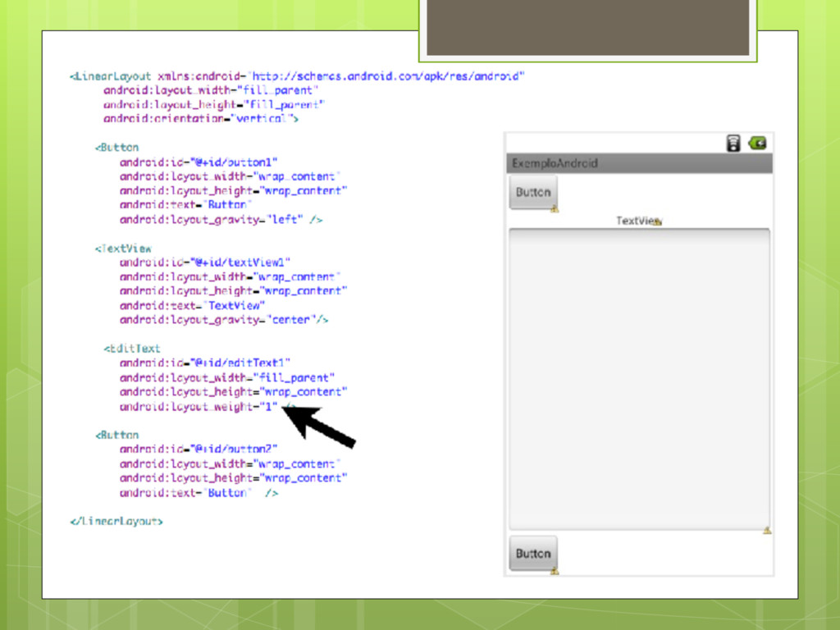Click the top Button in the preview
840x630 pixels.
click(533, 192)
